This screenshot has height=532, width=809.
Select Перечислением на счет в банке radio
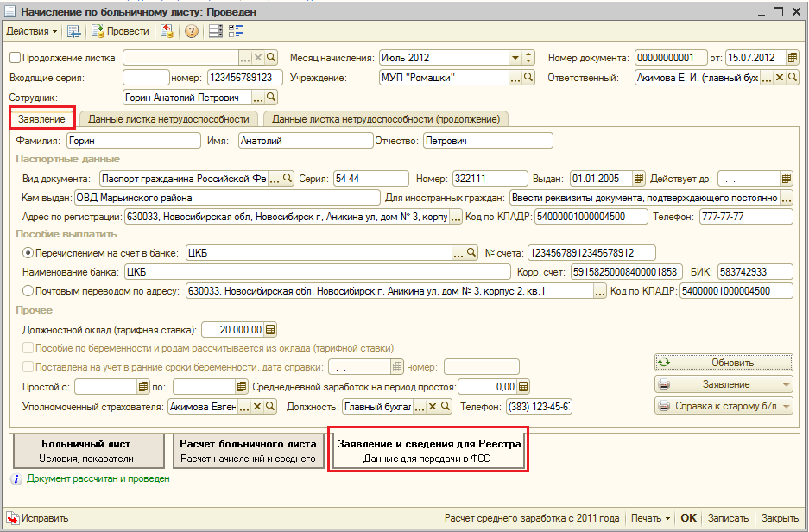coord(28,253)
